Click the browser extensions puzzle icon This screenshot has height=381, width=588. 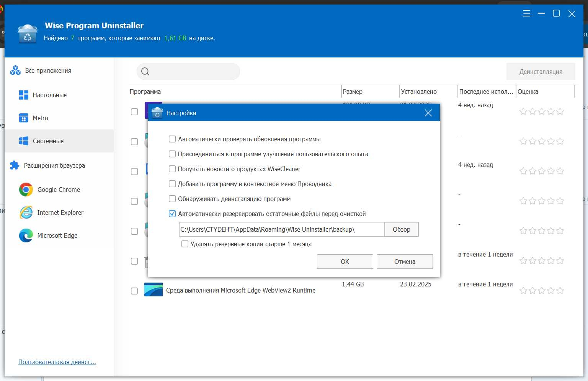(x=15, y=165)
